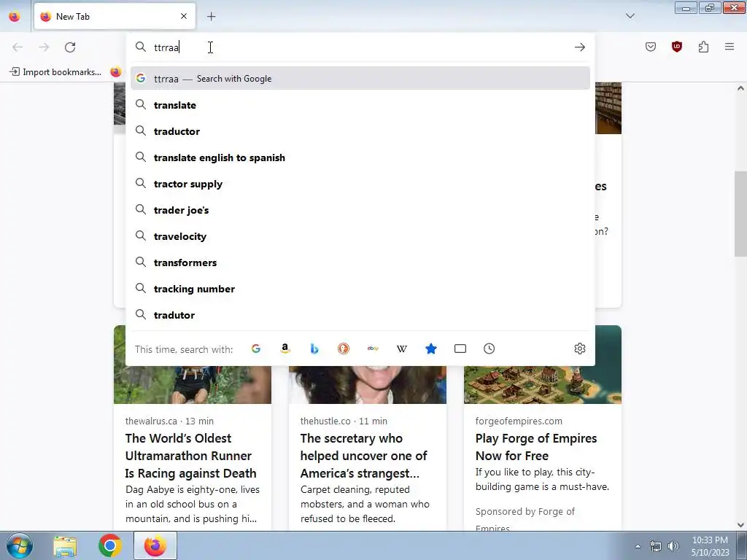Open the volume speaker tray icon
747x560 pixels.
tap(673, 546)
